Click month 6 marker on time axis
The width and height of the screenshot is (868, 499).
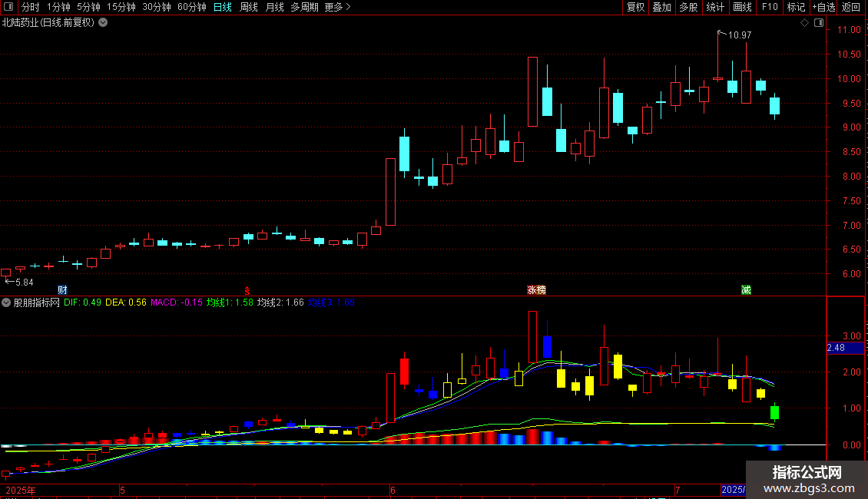point(393,490)
